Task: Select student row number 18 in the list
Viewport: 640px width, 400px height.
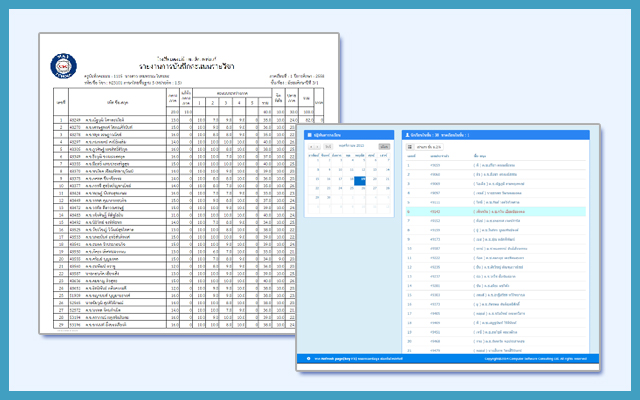Action: pyautogui.click(x=496, y=322)
